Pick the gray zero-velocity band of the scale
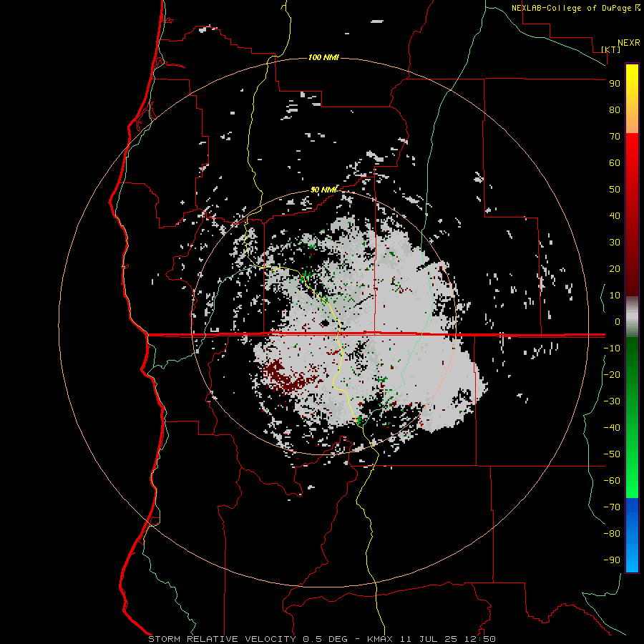This screenshot has height=644, width=644. pos(632,317)
